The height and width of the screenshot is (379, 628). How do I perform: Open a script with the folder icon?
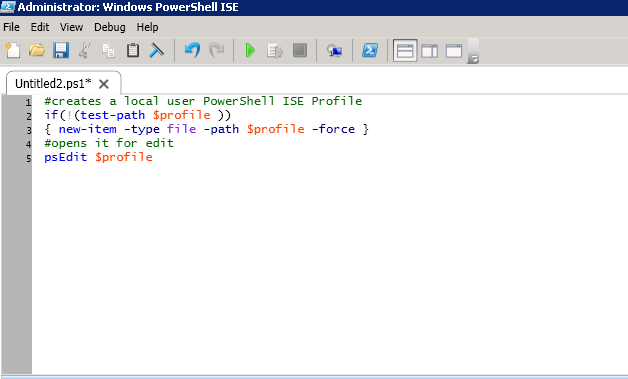pyautogui.click(x=37, y=50)
